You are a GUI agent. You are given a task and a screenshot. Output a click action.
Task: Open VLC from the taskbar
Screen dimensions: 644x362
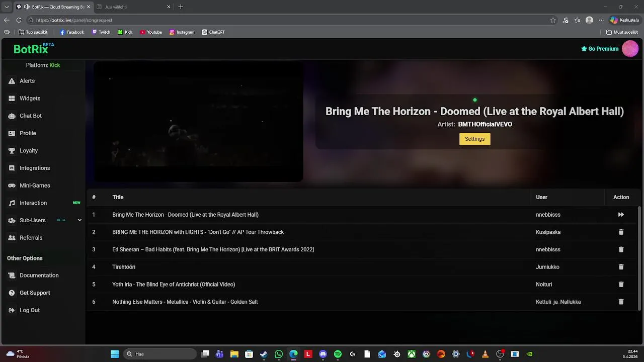pos(486,354)
